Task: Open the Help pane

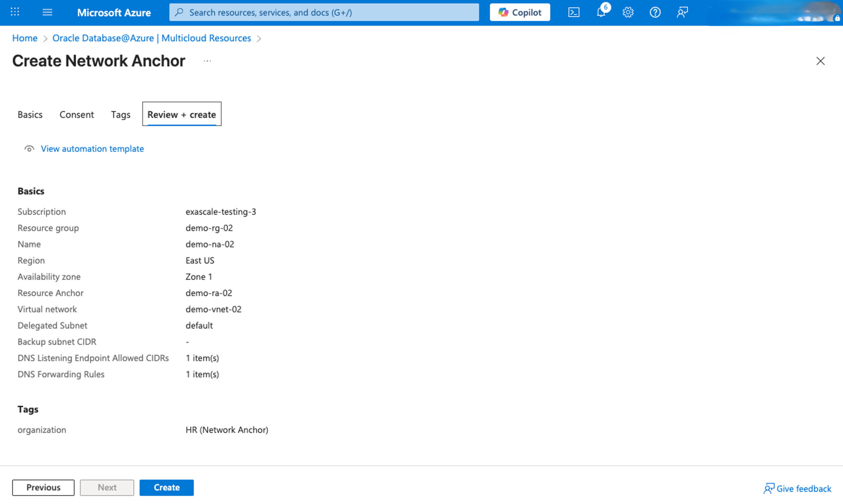Action: point(655,12)
